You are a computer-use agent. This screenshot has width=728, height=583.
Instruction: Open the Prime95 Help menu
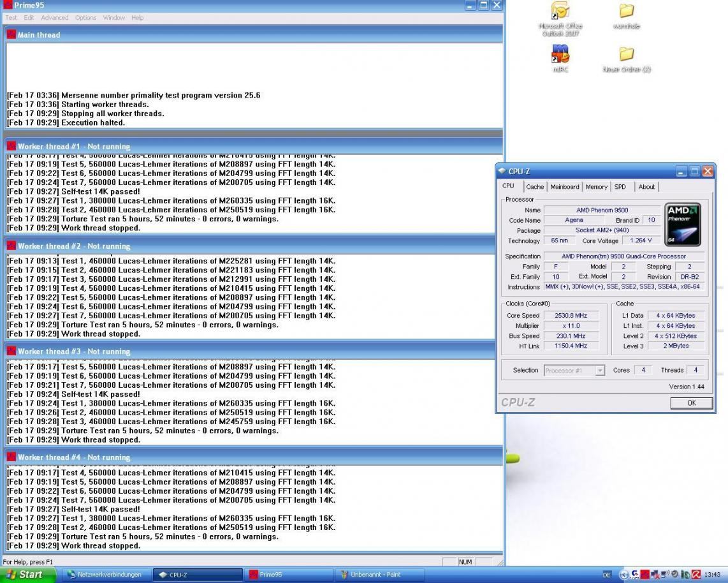(x=137, y=18)
